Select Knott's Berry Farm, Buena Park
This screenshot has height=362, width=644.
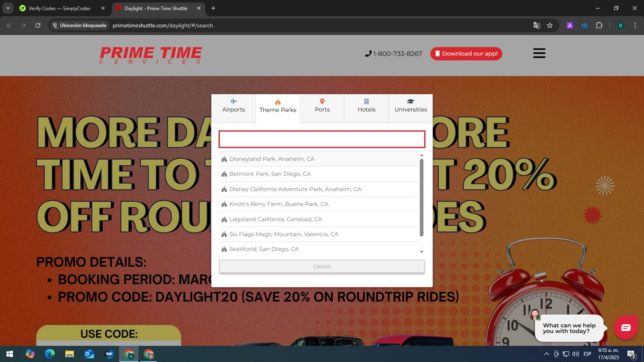(319, 204)
